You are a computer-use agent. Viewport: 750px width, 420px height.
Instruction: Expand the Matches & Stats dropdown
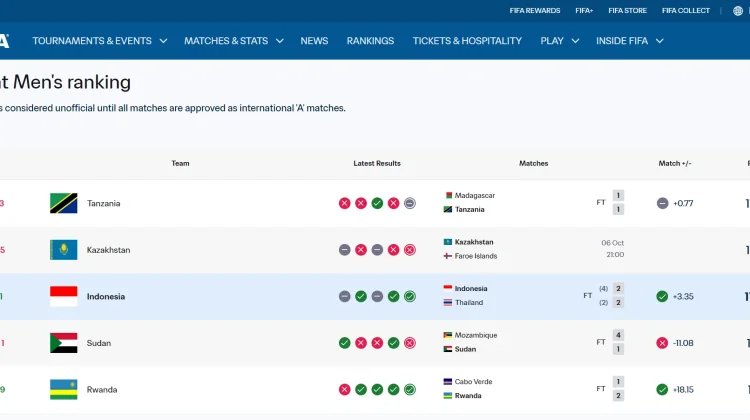[234, 41]
